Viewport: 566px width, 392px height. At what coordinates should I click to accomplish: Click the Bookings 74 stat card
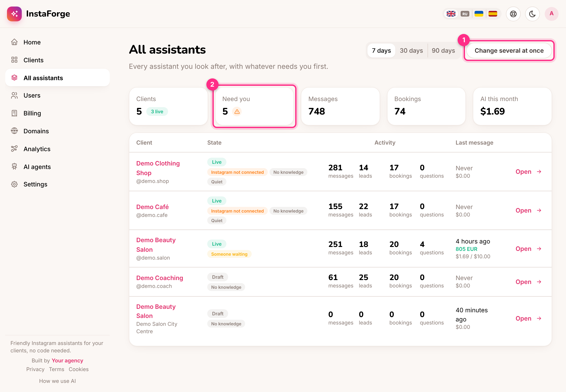tap(426, 106)
